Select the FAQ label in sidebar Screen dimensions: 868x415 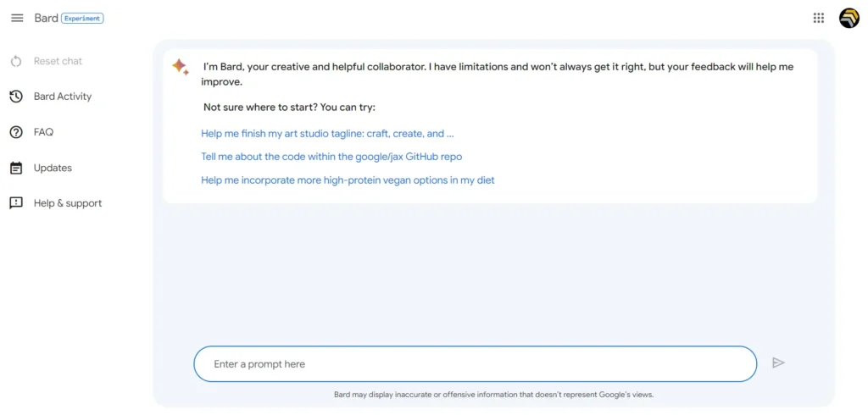(x=43, y=132)
